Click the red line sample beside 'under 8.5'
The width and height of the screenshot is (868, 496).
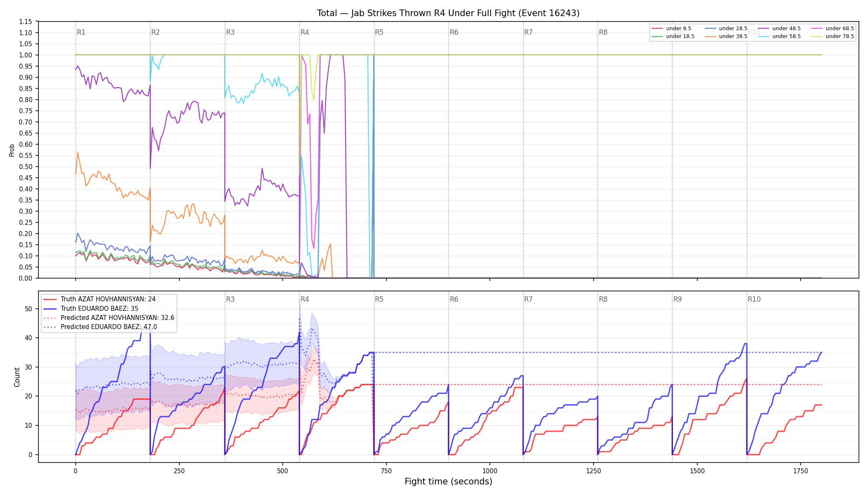point(657,29)
